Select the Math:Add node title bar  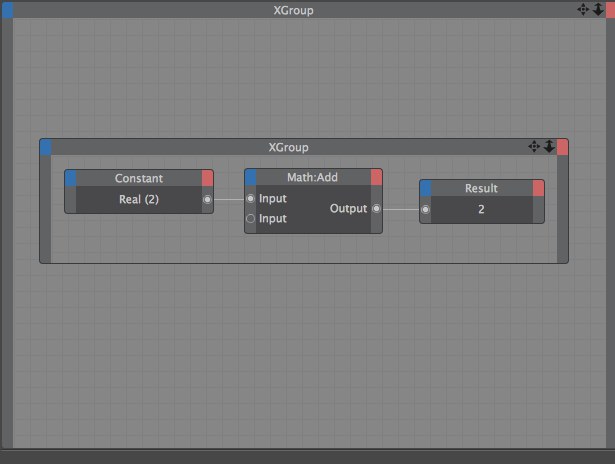tap(313, 177)
